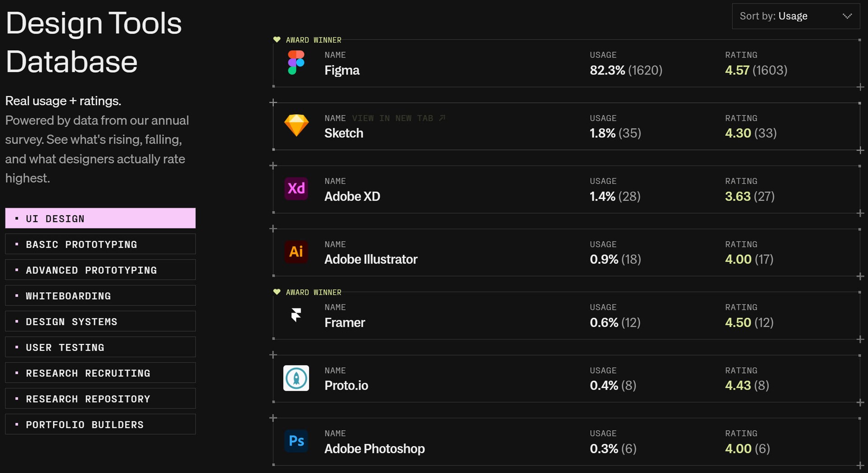Click the Figma logo icon

[x=296, y=62]
